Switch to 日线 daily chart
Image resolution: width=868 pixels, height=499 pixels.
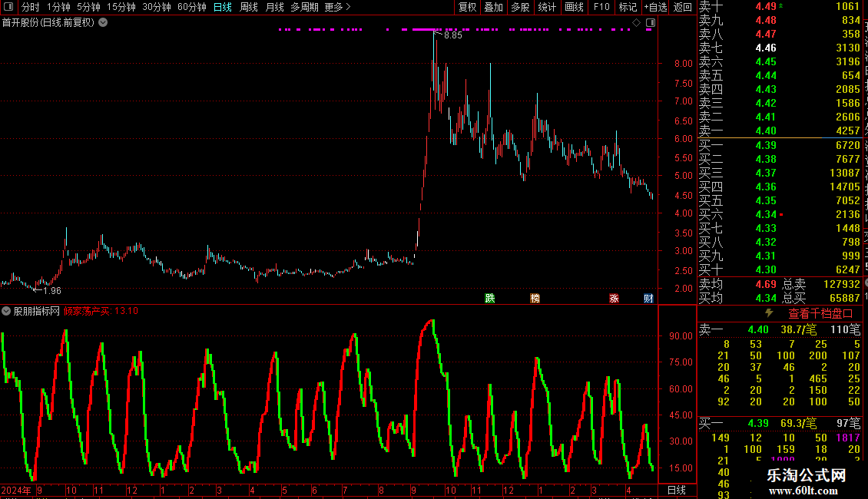pyautogui.click(x=223, y=7)
